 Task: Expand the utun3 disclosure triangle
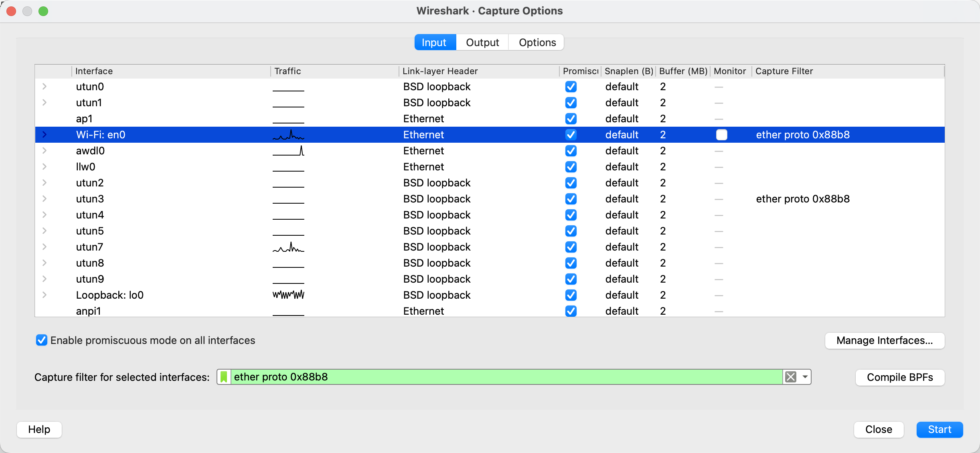click(x=45, y=199)
